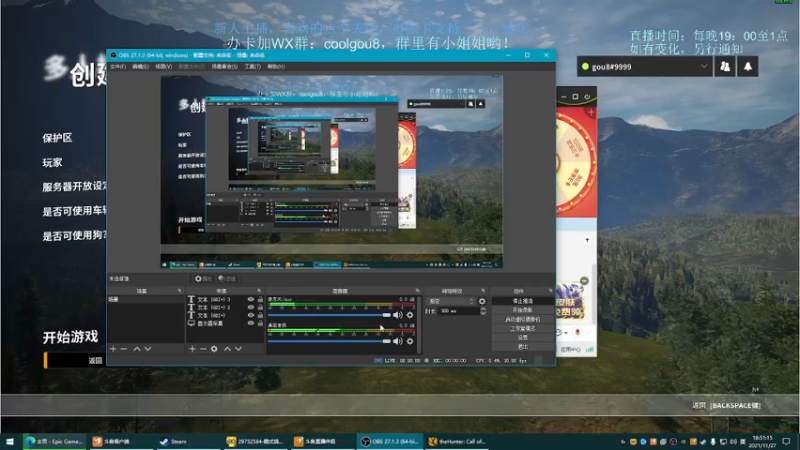Pop out the 混音器 dock panel
800x450 pixels.
(417, 291)
